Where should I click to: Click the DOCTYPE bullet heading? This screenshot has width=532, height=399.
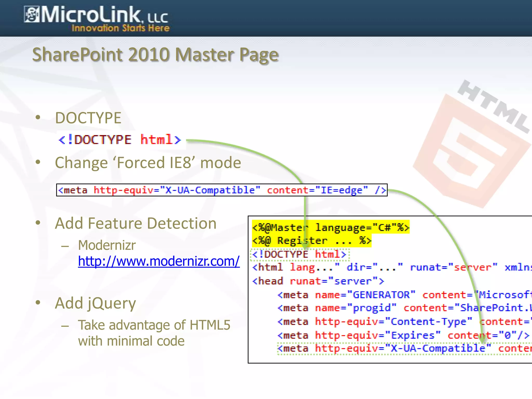point(88,118)
